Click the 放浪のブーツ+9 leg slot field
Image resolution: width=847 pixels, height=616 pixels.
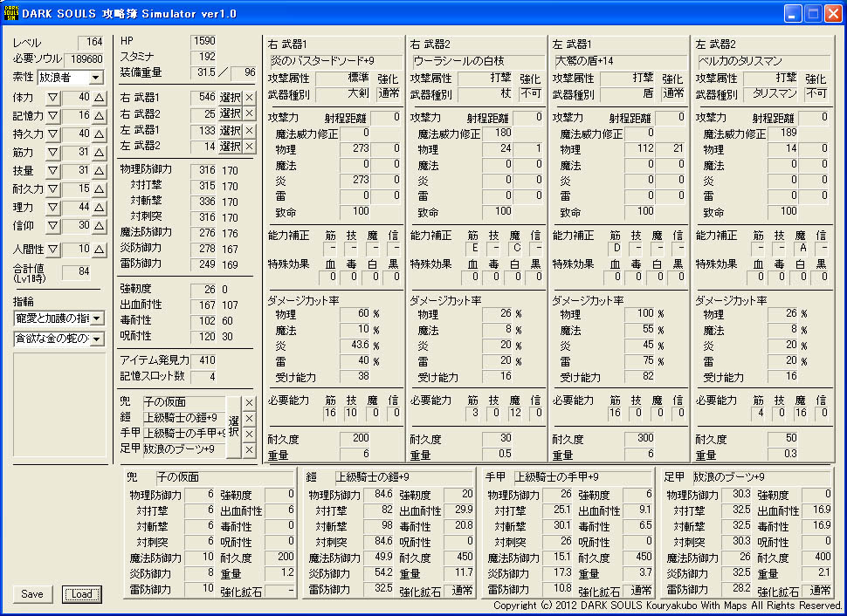pyautogui.click(x=183, y=449)
